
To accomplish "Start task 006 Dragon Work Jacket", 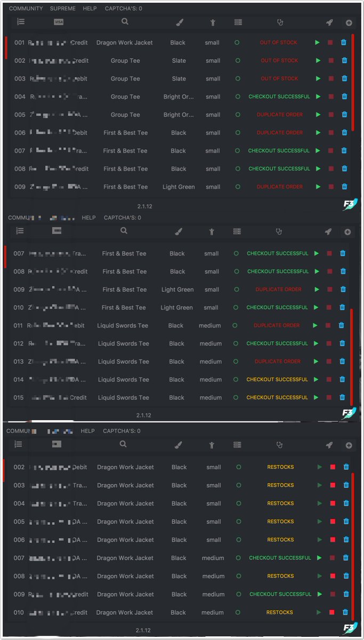I will point(320,540).
